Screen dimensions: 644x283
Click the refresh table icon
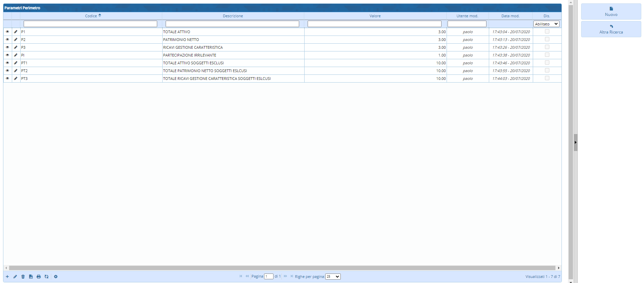46,277
